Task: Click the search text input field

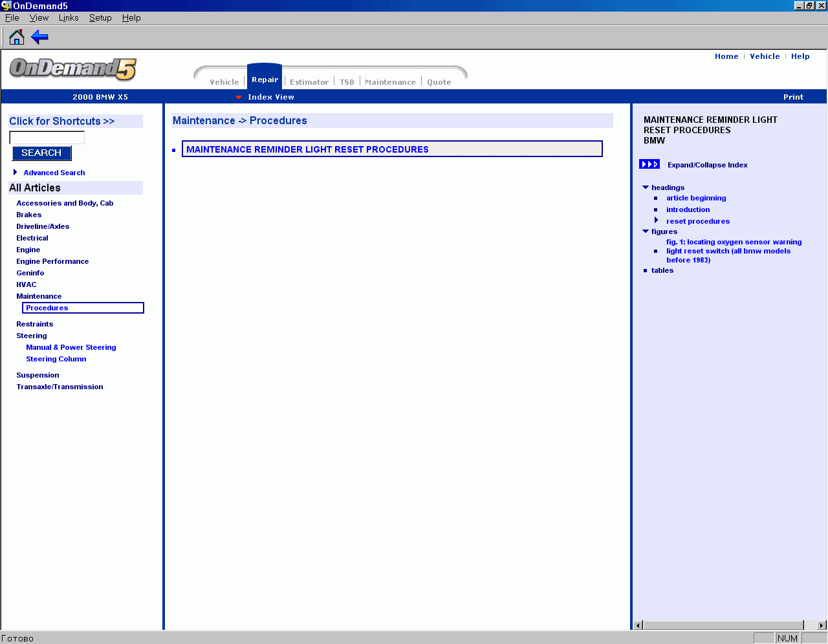Action: pos(47,138)
